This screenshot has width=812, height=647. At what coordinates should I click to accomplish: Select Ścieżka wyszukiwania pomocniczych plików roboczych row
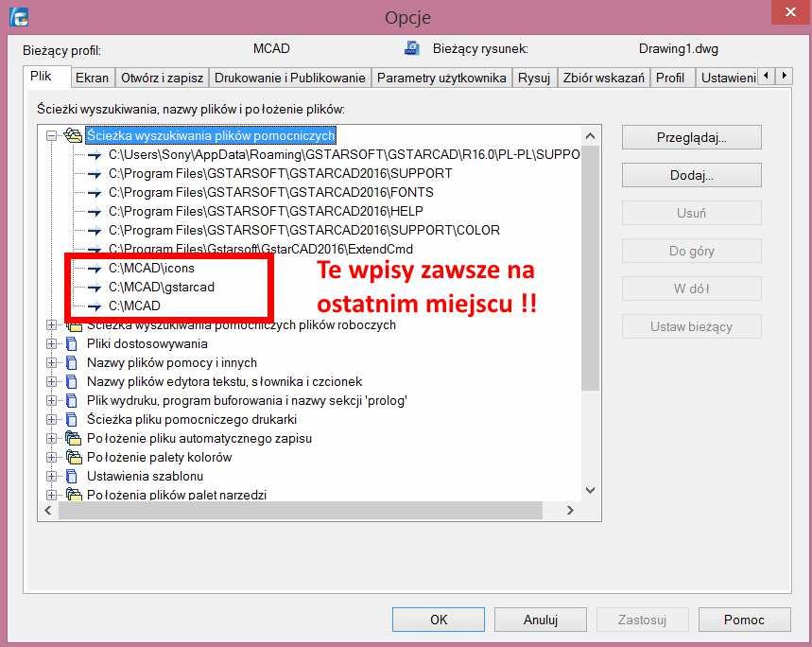[x=241, y=325]
